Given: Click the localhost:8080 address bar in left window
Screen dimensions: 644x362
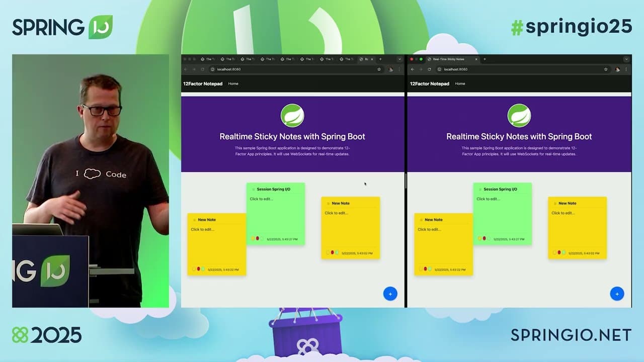Looking at the screenshot, I should pos(296,69).
